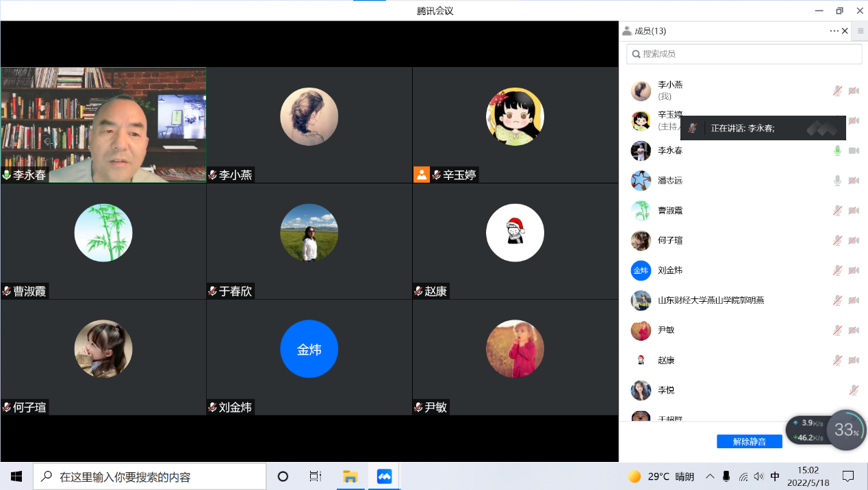
Task: Toggle 曹淑霞's muted microphone in member list
Action: [837, 211]
